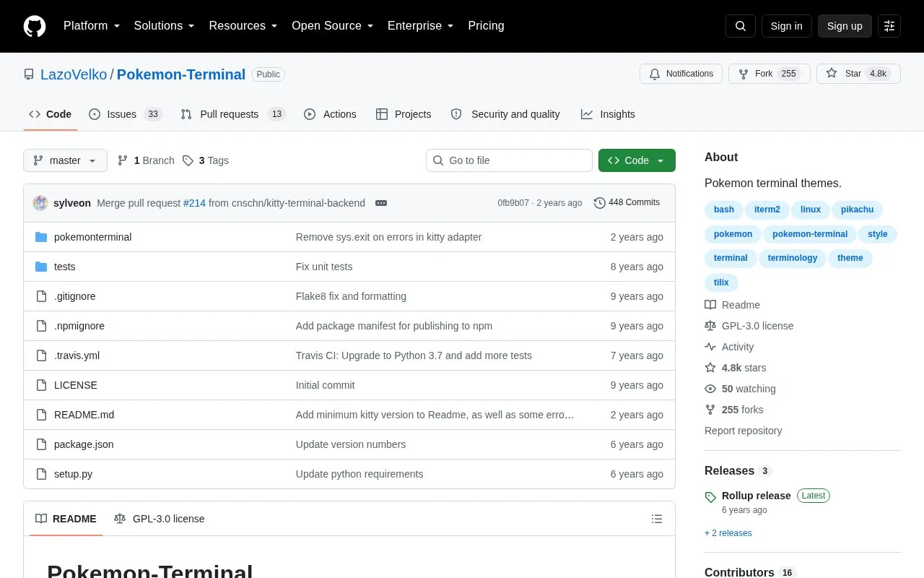Viewport: 924px width, 578px height.
Task: Click the tests folder icon
Action: point(41,267)
